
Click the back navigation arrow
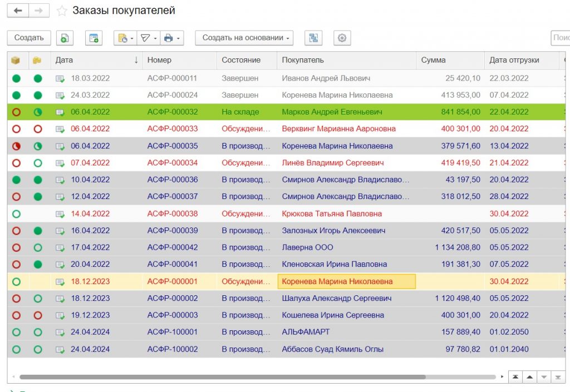pyautogui.click(x=18, y=11)
